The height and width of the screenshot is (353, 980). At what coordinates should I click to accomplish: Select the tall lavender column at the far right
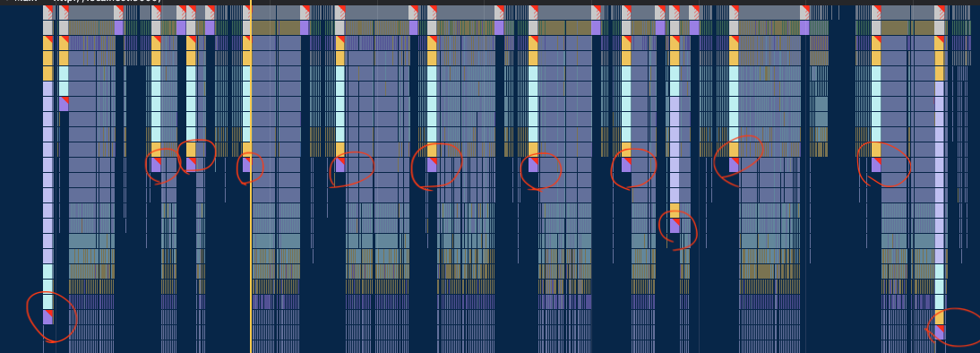tap(940, 187)
